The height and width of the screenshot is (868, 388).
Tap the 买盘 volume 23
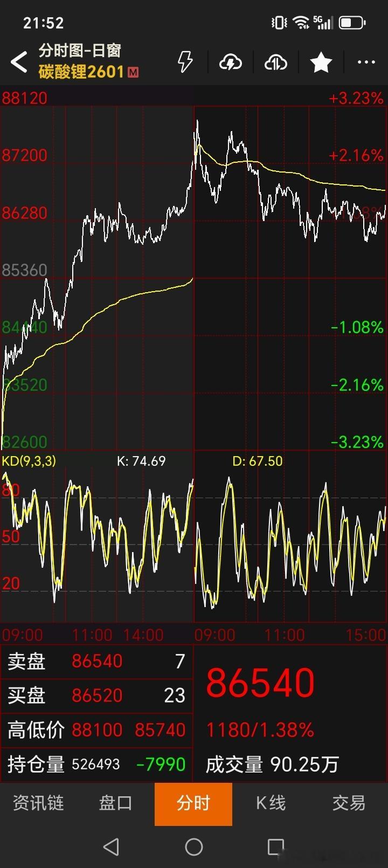175,695
